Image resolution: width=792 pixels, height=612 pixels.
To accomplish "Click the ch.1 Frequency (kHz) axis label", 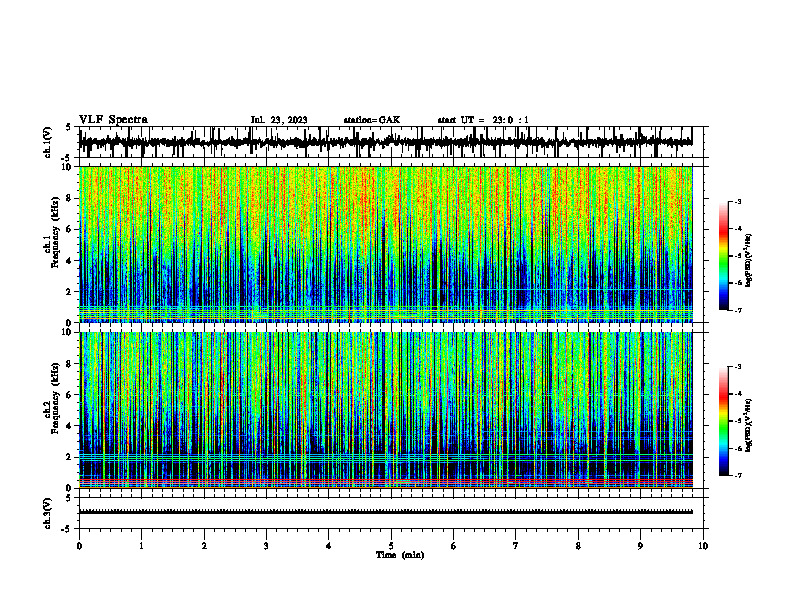I will (54, 244).
